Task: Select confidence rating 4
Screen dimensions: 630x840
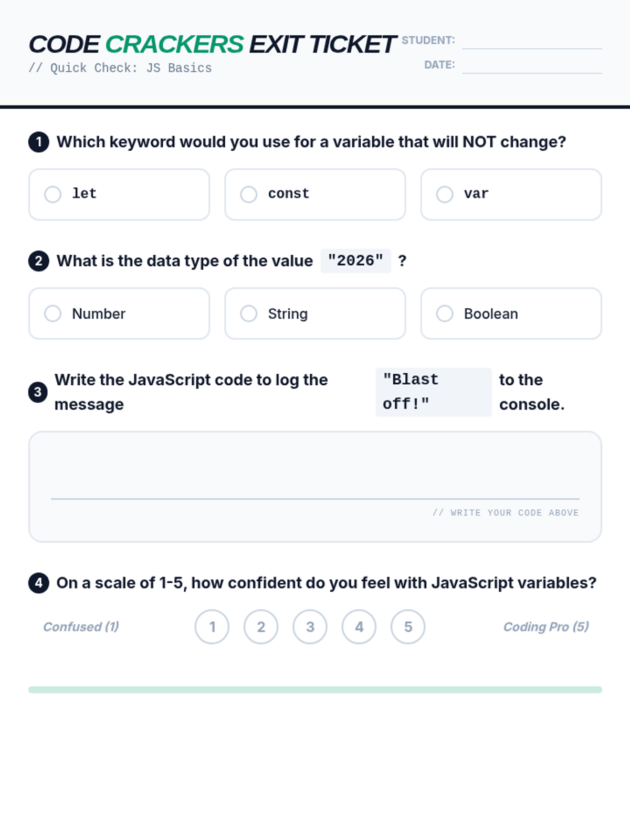Action: pyautogui.click(x=359, y=627)
